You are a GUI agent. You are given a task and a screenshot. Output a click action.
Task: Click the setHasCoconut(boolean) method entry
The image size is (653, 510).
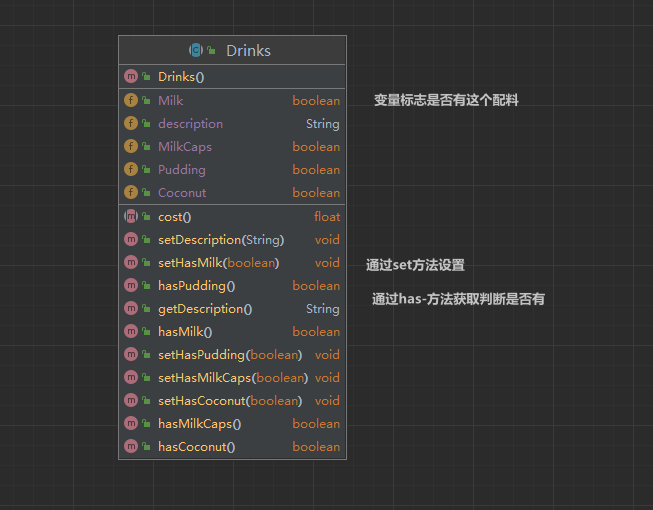(x=229, y=401)
